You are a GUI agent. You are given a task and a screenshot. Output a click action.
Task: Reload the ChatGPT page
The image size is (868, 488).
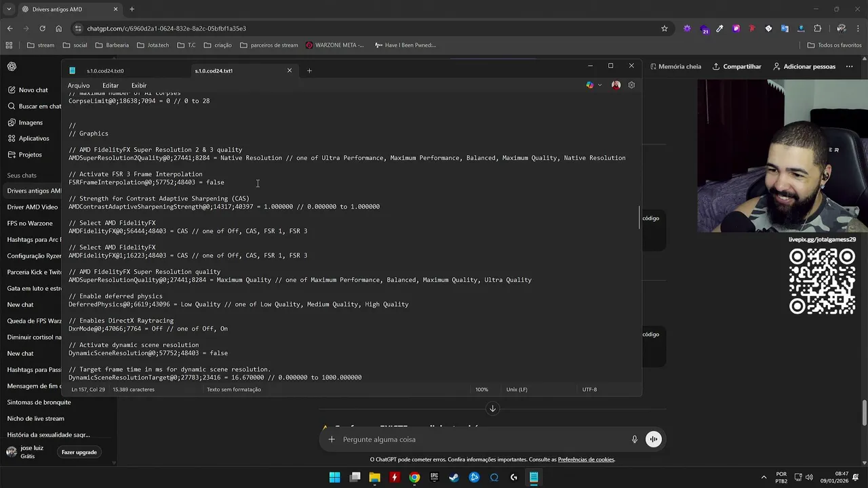click(x=42, y=28)
